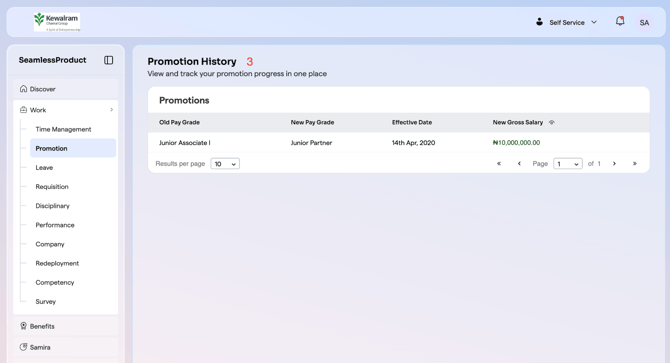Click the Benefits badge icon

pyautogui.click(x=24, y=326)
